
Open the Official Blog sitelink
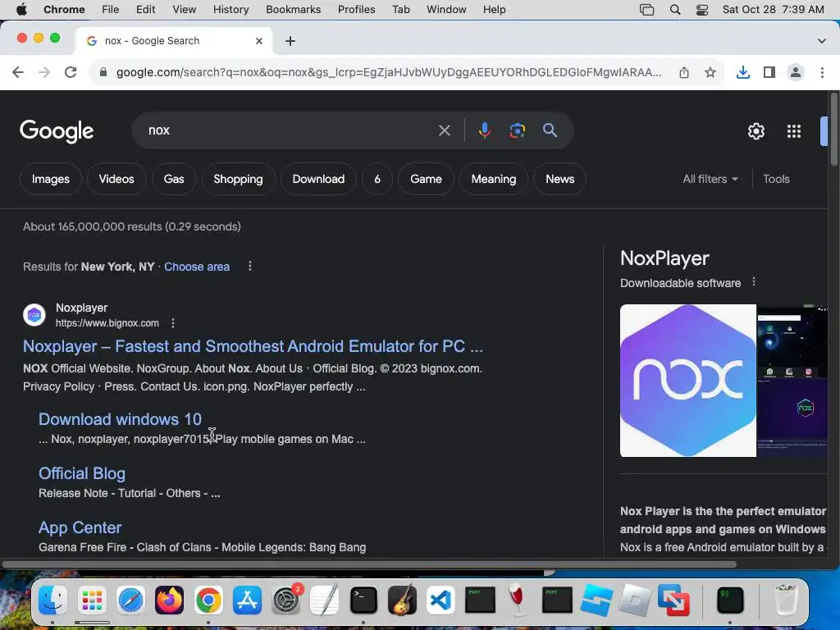[x=82, y=473]
